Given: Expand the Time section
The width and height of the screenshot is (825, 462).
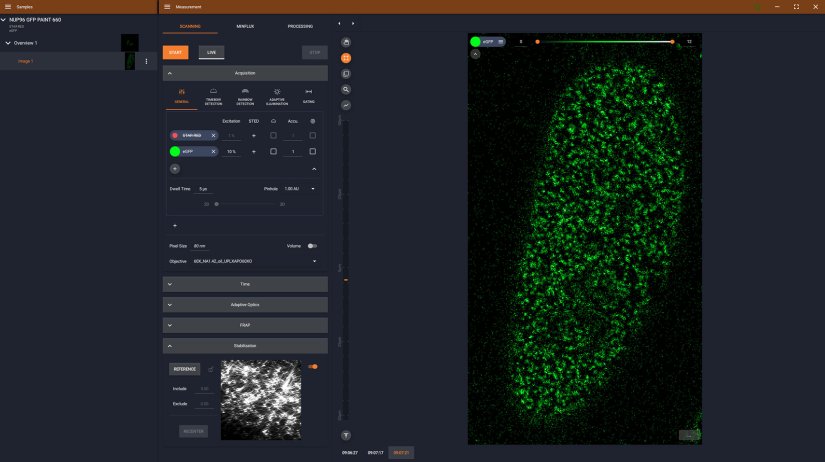Looking at the screenshot, I should coord(245,284).
